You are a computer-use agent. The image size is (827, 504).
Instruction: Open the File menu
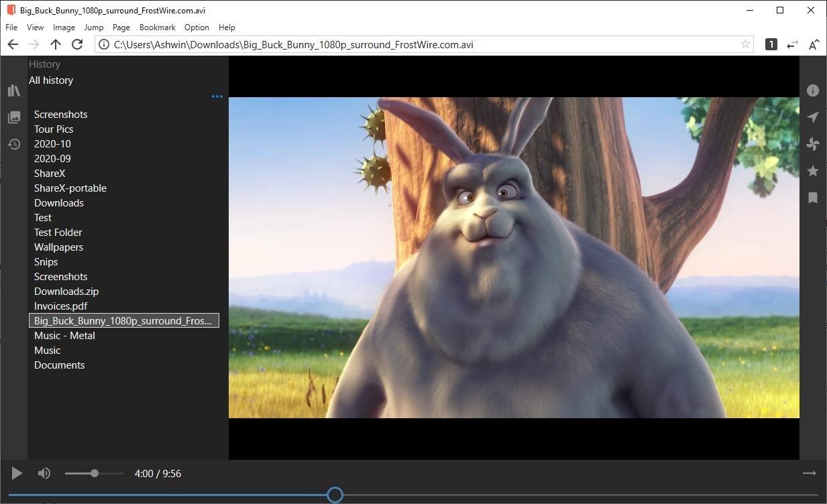click(11, 27)
